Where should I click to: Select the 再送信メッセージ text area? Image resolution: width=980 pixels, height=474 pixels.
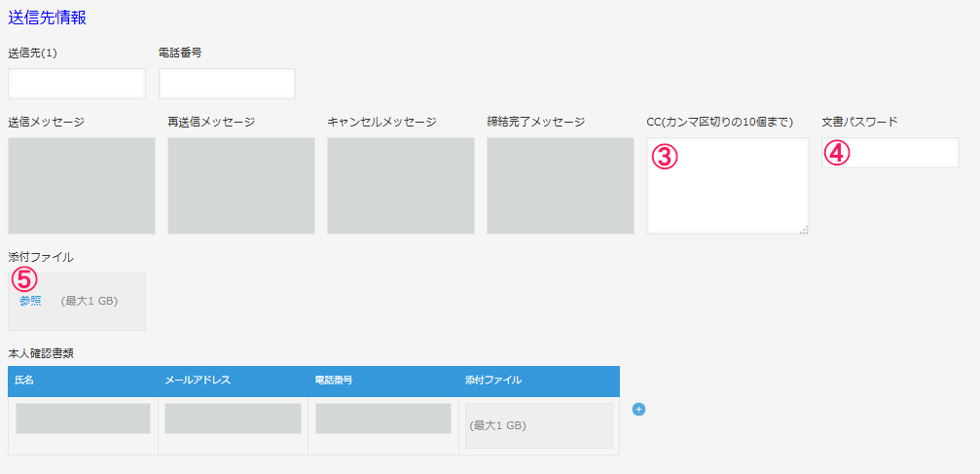[241, 186]
